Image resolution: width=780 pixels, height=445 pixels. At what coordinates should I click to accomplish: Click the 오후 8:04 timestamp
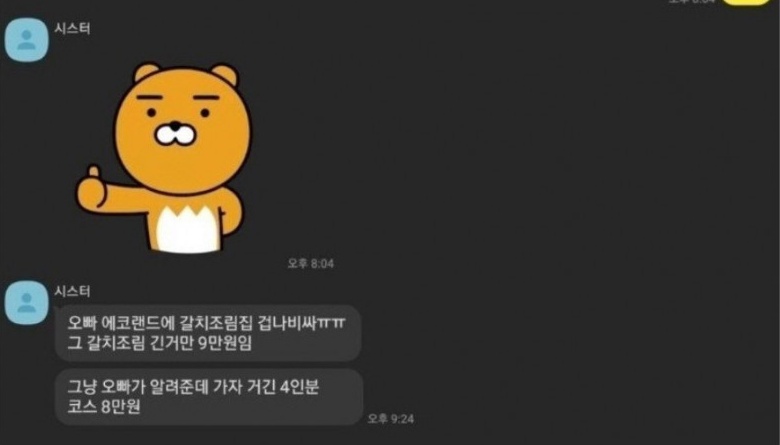point(311,264)
